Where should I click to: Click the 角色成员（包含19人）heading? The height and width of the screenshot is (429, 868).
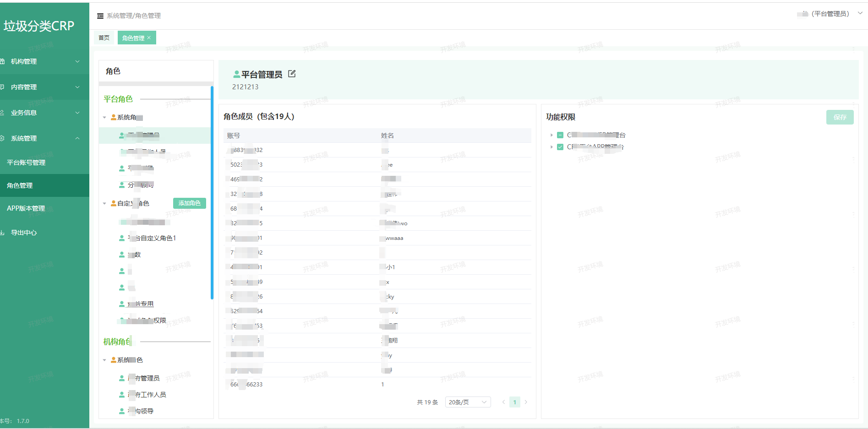point(259,117)
